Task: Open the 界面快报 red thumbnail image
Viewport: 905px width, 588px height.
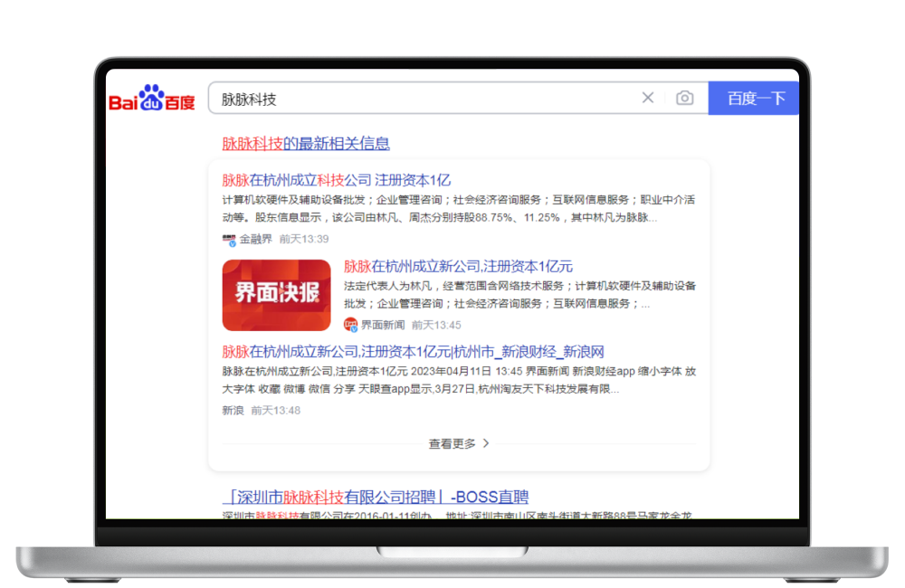Action: (276, 295)
